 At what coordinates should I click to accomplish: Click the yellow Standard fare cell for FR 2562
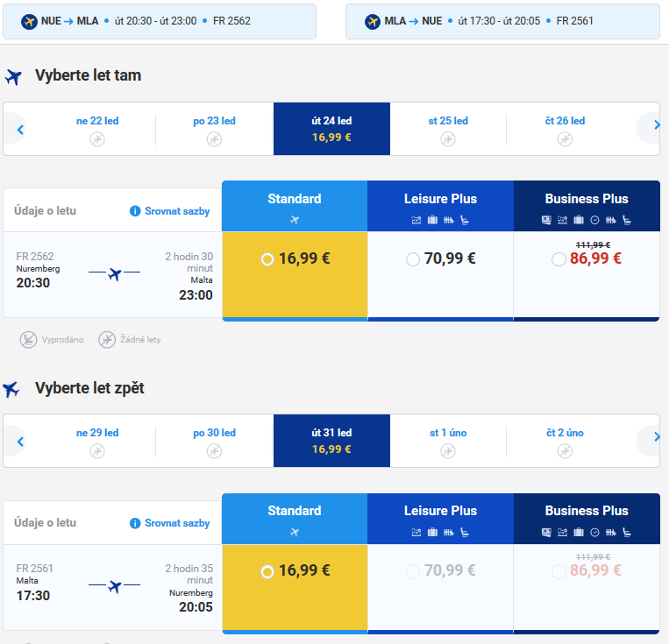295,274
